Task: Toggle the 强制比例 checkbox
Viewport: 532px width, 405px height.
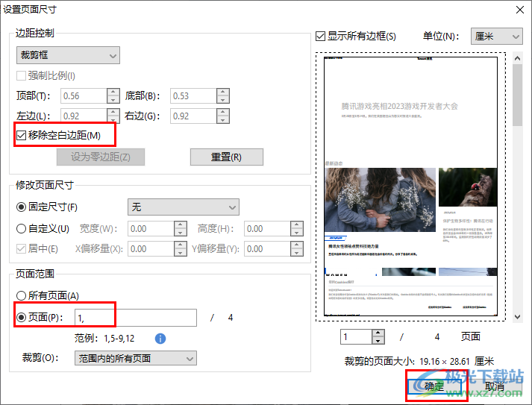Action: (21, 75)
